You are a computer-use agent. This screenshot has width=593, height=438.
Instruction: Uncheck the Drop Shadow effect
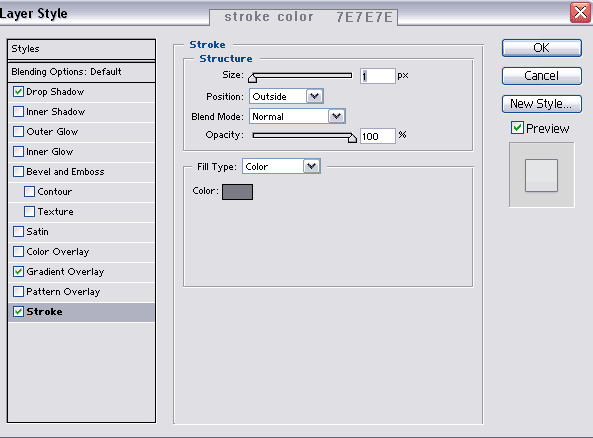[18, 92]
